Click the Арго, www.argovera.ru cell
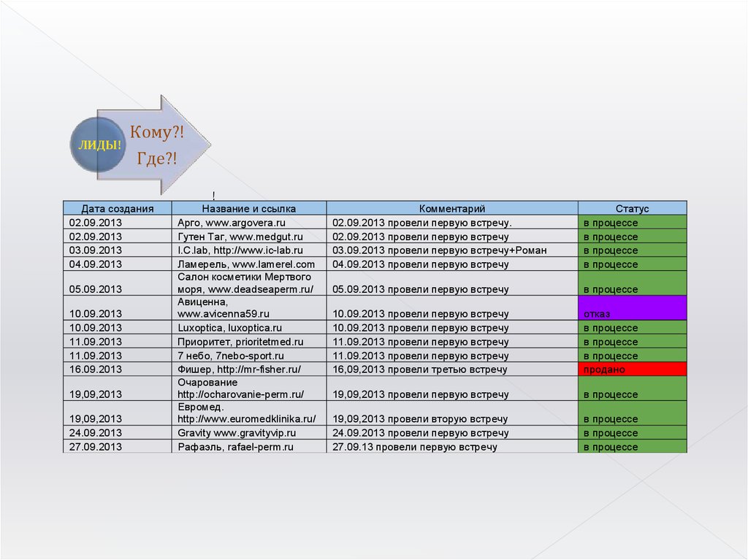This screenshot has width=748, height=560. tap(249, 222)
